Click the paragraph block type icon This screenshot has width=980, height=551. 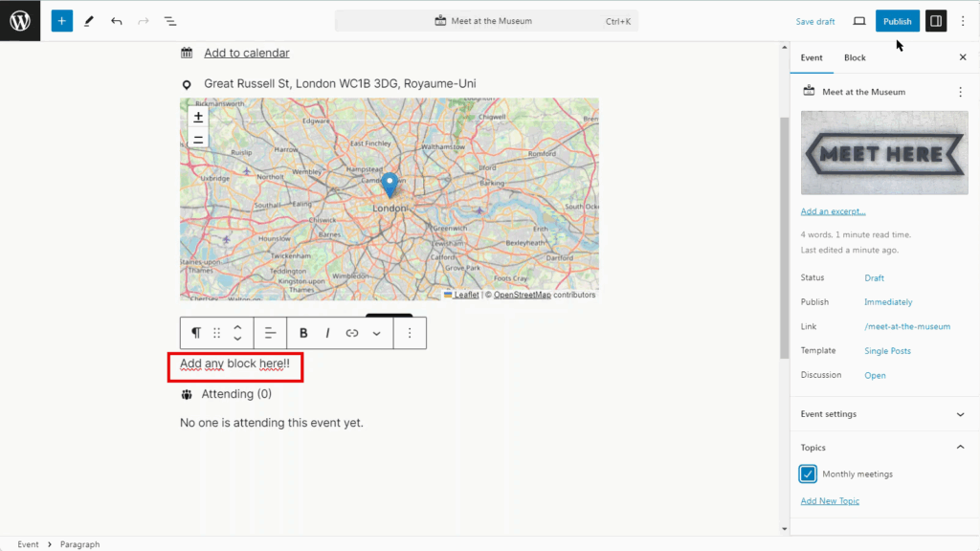[x=196, y=333]
